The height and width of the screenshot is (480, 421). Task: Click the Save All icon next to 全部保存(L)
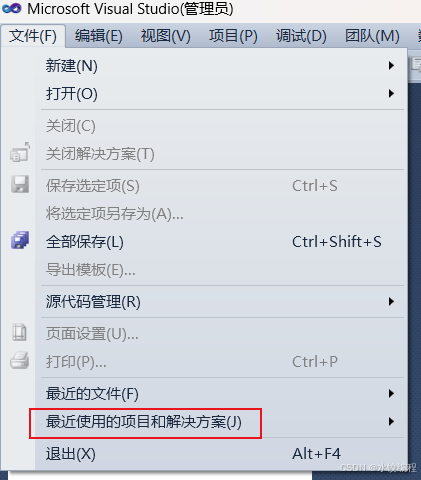[x=20, y=240]
